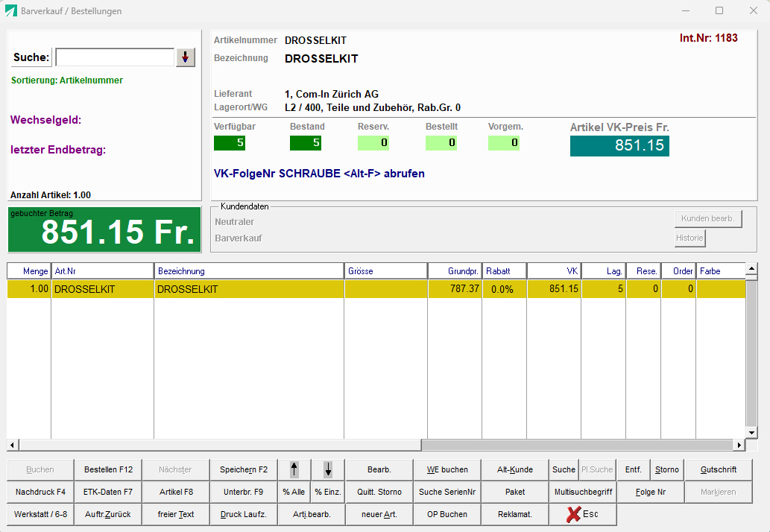Click the Arti.bearb. button
This screenshot has height=532, width=770.
click(312, 514)
